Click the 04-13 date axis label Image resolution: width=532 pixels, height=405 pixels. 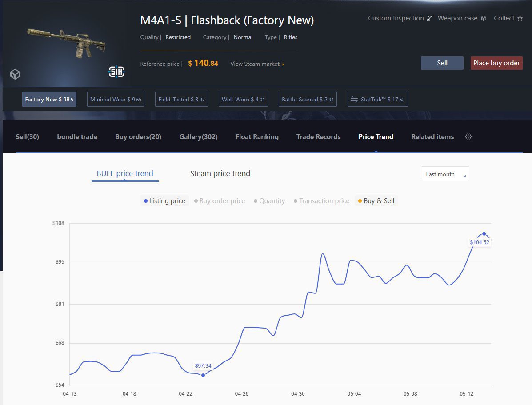69,394
